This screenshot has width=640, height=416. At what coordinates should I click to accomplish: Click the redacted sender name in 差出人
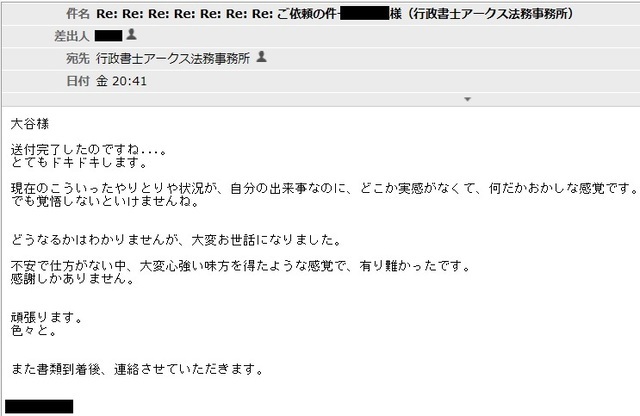click(109, 36)
